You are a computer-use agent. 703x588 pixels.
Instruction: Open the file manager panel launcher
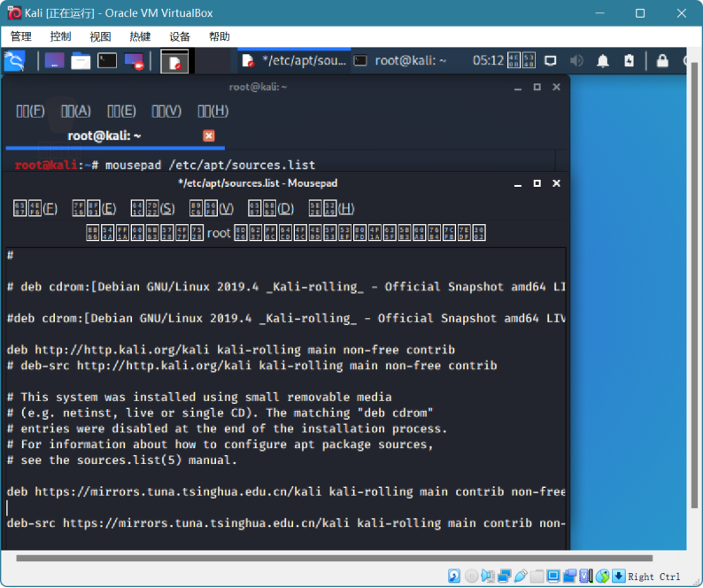point(81,60)
